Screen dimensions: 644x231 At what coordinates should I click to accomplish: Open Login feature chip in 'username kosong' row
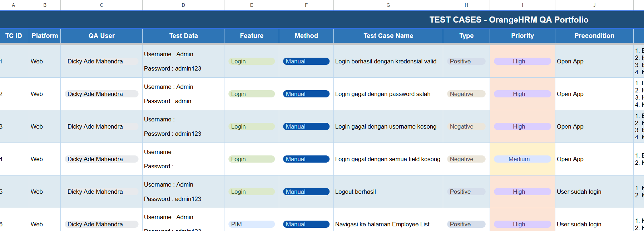pos(252,126)
